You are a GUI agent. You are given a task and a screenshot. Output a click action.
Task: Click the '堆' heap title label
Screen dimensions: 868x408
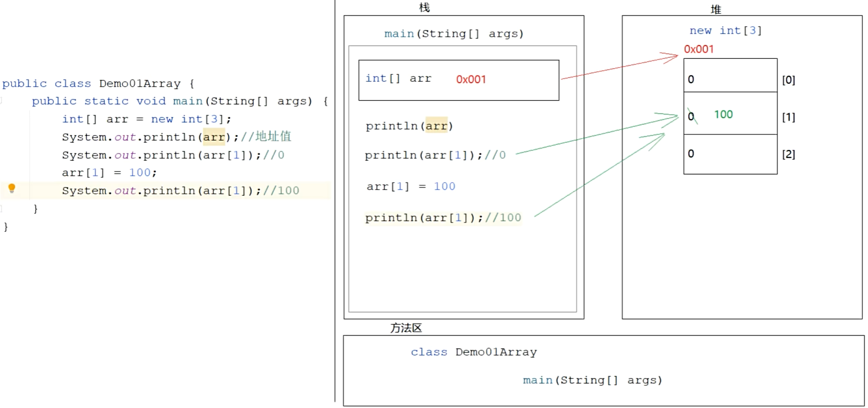(x=715, y=9)
